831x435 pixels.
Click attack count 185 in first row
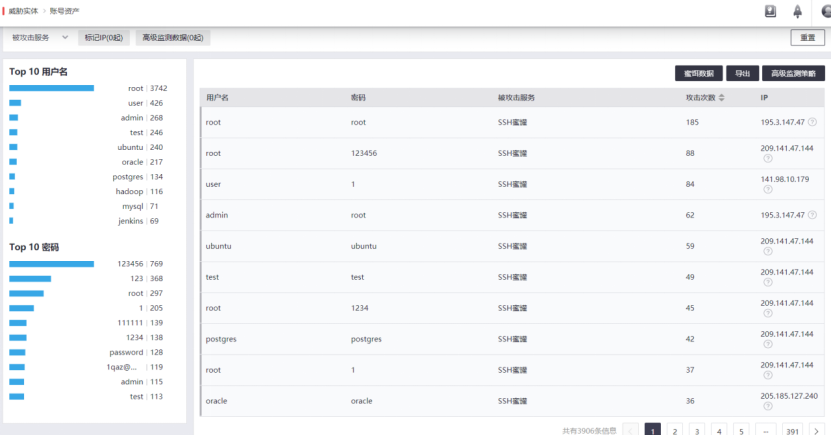[x=692, y=122]
